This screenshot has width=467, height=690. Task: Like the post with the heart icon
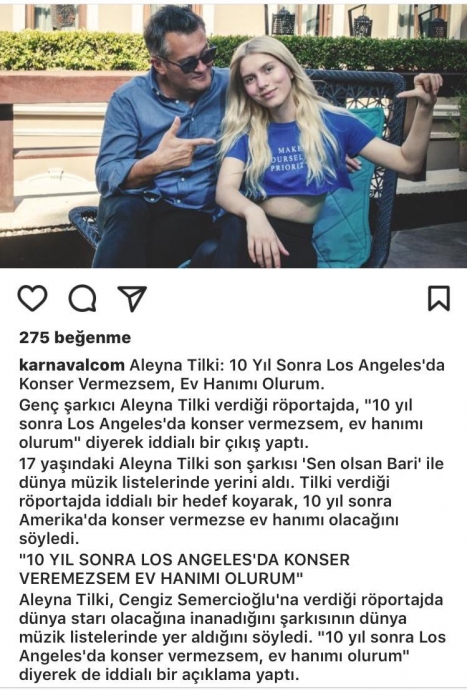point(33,298)
